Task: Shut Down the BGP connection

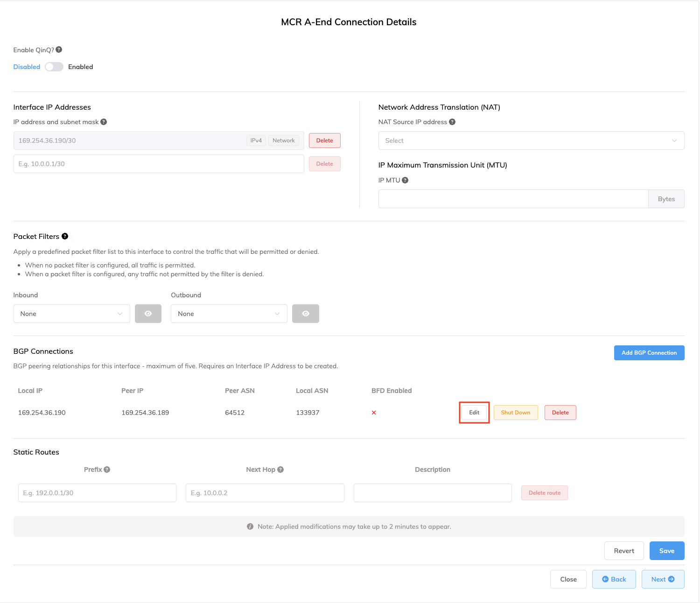Action: [x=515, y=413]
